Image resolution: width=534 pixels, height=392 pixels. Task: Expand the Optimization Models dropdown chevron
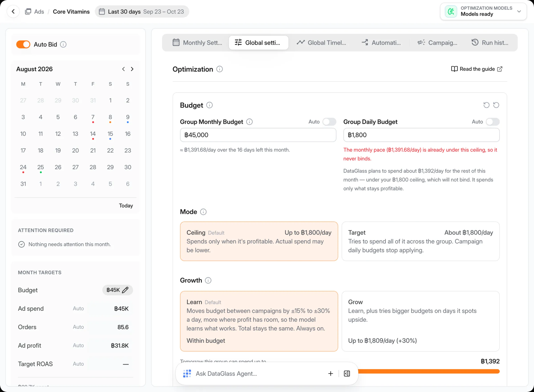pos(519,11)
